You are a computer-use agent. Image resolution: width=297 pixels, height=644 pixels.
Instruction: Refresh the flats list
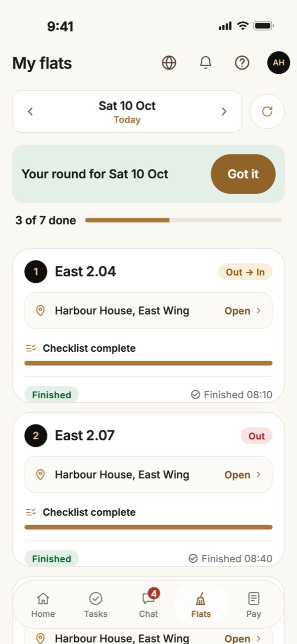267,111
